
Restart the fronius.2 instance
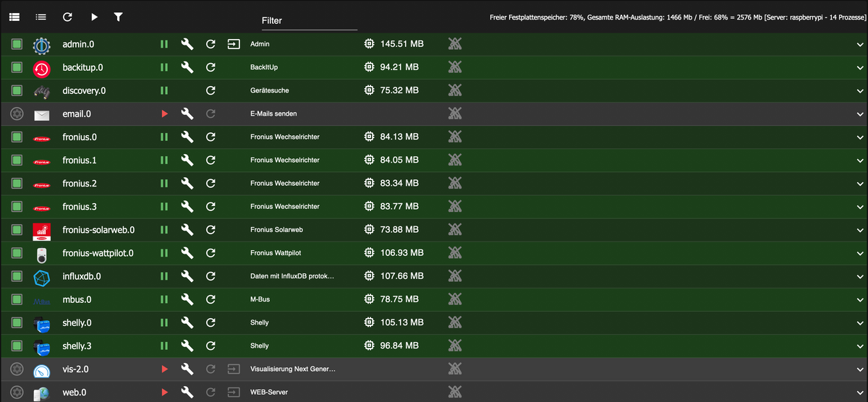[210, 183]
